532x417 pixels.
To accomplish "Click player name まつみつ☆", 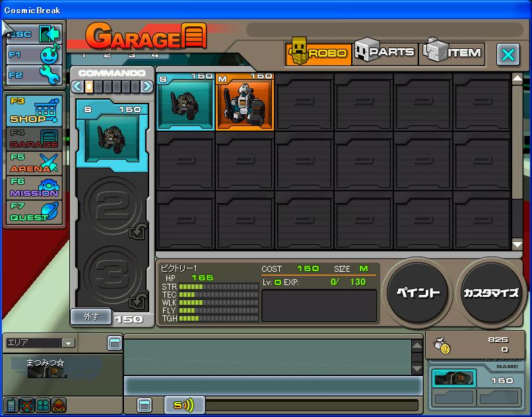I will [46, 362].
